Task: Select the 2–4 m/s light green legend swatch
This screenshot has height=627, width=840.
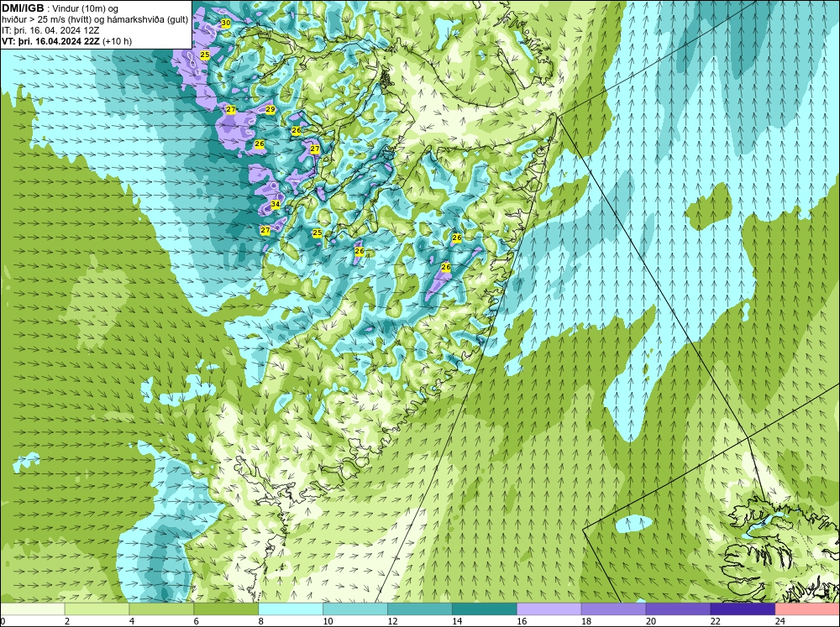Action: coord(97,609)
